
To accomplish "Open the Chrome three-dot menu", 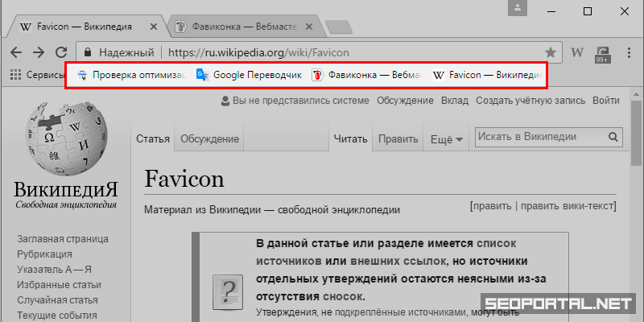I will coord(626,53).
